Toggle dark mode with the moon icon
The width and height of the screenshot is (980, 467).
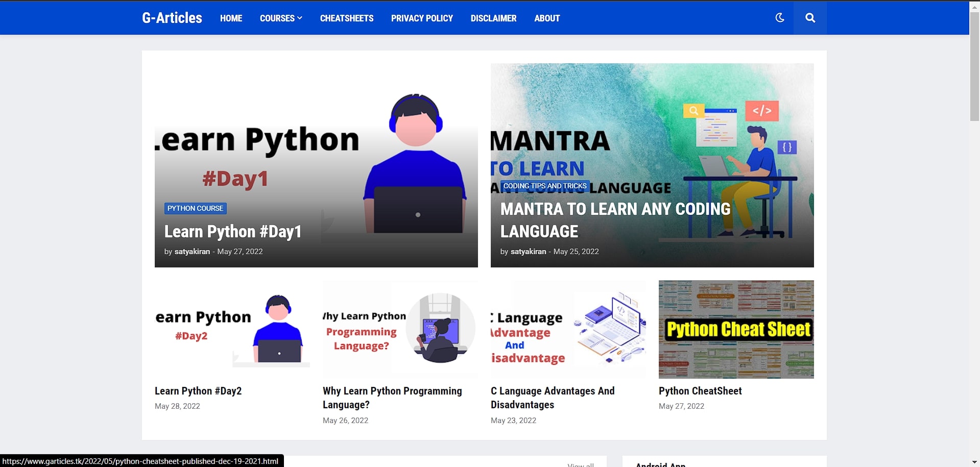(779, 18)
